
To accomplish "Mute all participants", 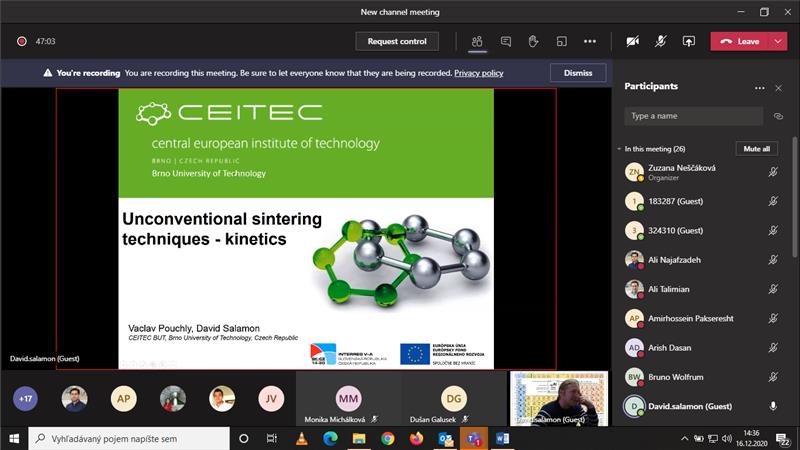I will (757, 148).
